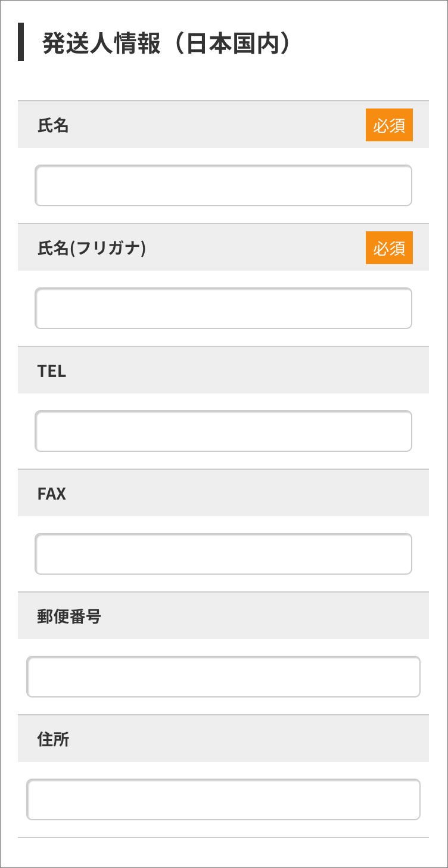Click the orange 必須 badge beside 氏名
Image resolution: width=448 pixels, height=868 pixels.
(389, 125)
